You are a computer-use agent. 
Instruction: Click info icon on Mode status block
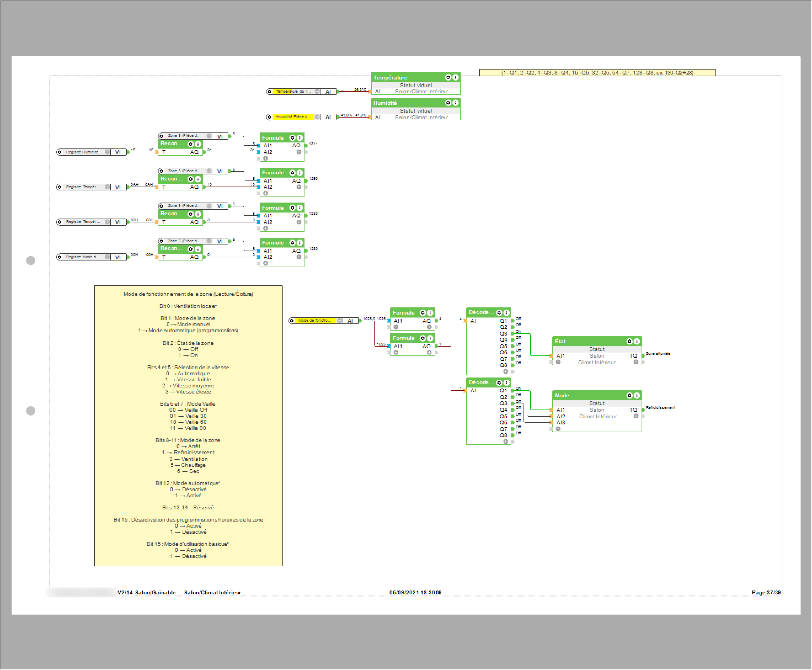[x=637, y=395]
